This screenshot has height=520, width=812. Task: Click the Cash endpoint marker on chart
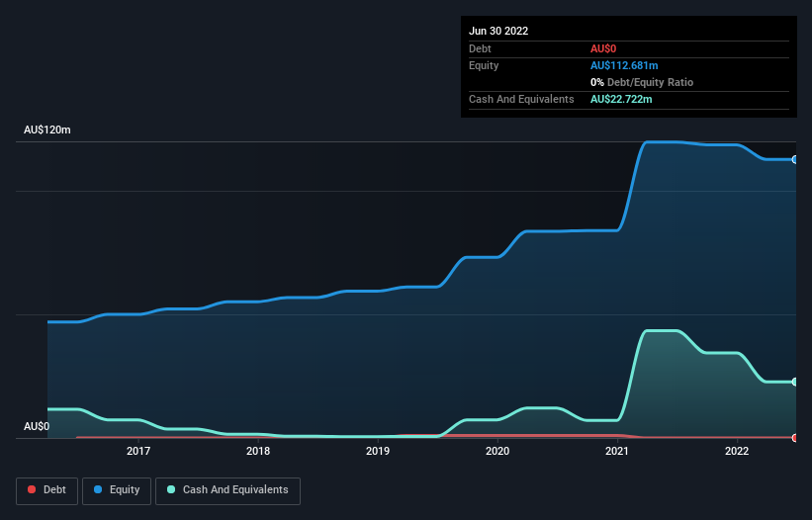(795, 382)
